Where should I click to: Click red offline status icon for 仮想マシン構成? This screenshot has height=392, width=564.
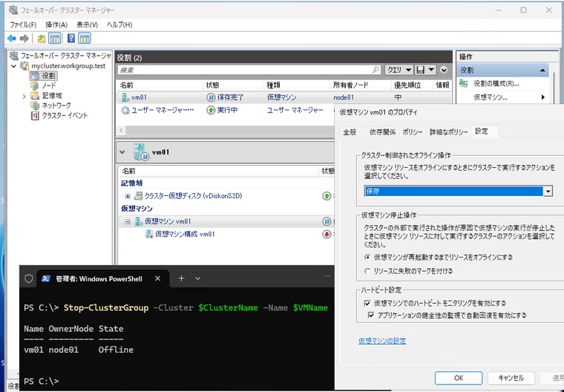click(327, 235)
